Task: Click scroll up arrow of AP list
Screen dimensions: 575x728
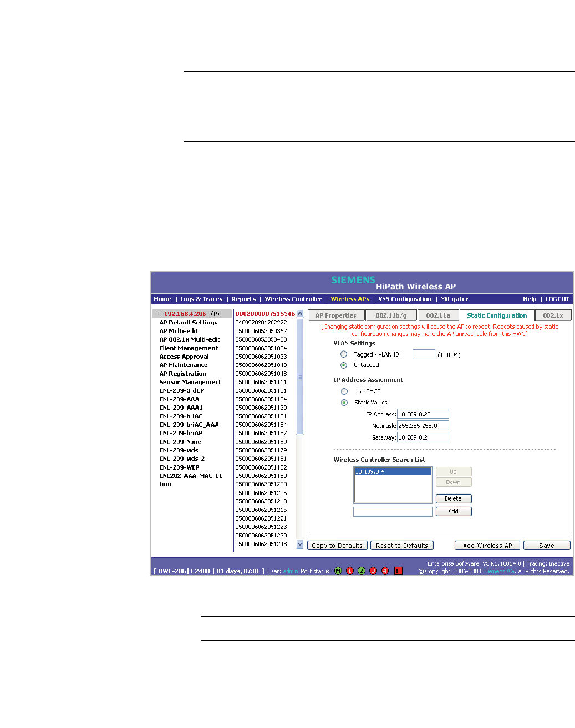Action: point(300,314)
